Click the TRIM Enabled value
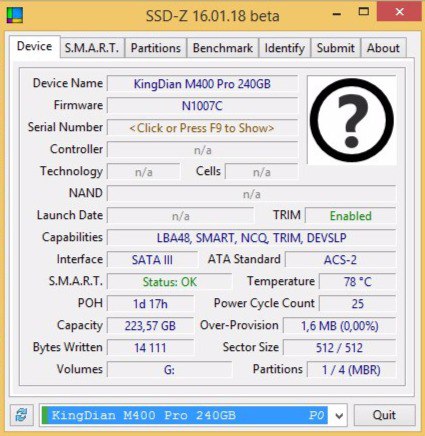The image size is (425, 436). point(351,216)
